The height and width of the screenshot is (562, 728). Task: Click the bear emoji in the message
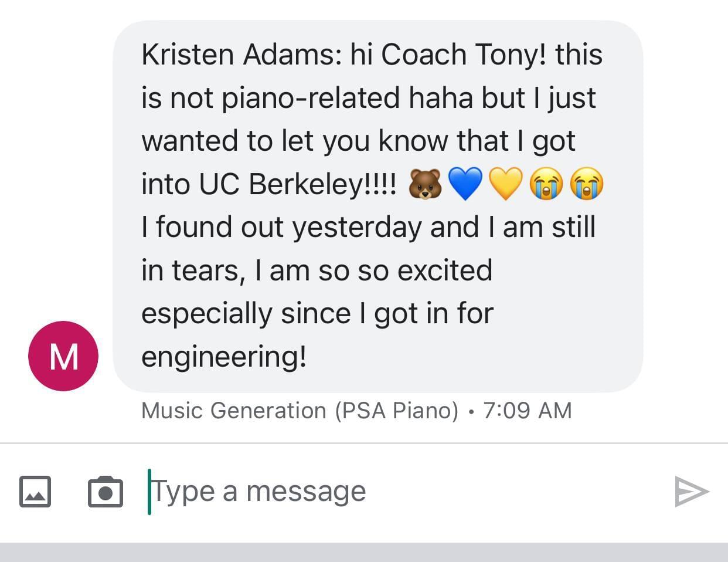tap(425, 184)
